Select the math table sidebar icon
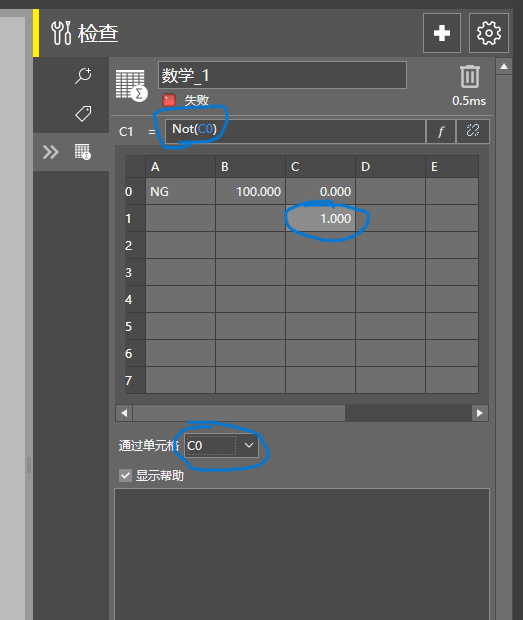This screenshot has height=620, width=523. click(x=83, y=152)
